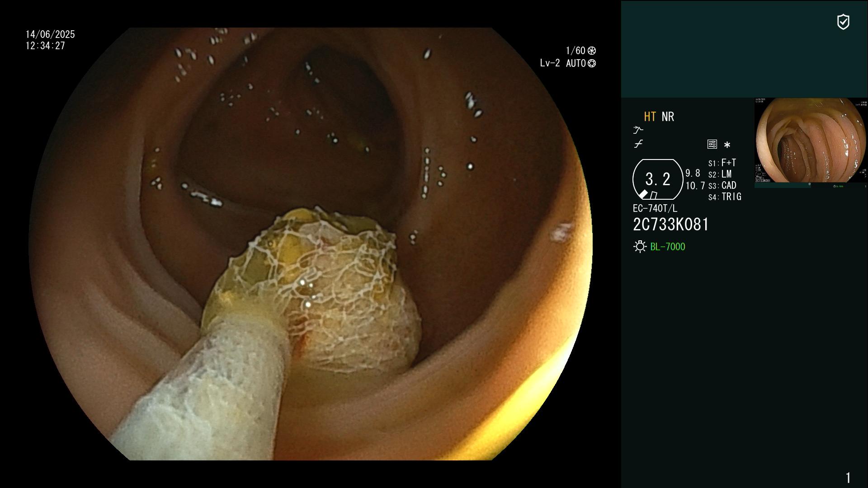Image resolution: width=868 pixels, height=488 pixels.
Task: Click the HT indicator label
Action: [x=650, y=117]
